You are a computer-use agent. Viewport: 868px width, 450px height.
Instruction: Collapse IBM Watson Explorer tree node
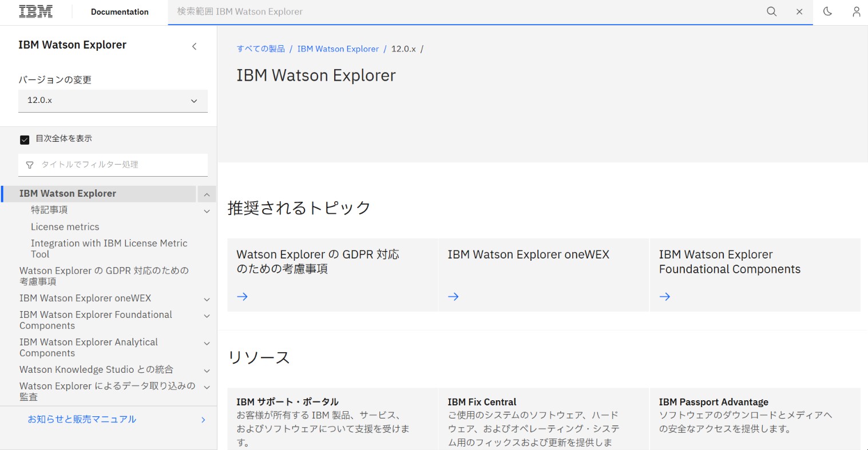pos(207,194)
